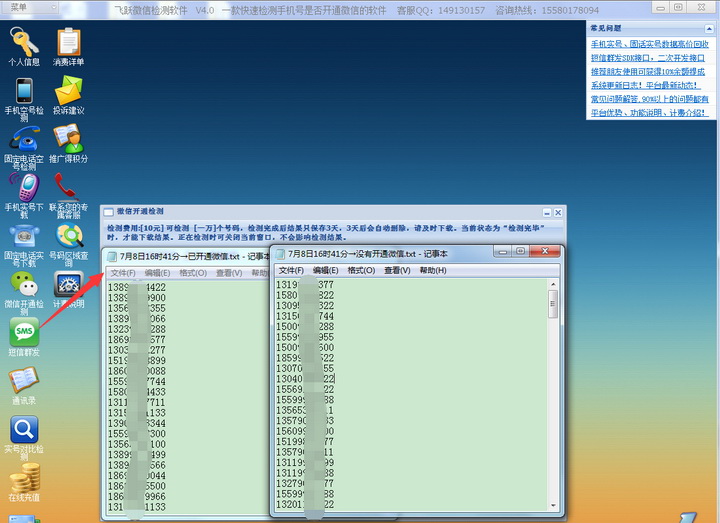The width and height of the screenshot is (720, 523).
Task: Click the 没有开通微信 notepad vertical scrollbar
Action: click(x=553, y=380)
